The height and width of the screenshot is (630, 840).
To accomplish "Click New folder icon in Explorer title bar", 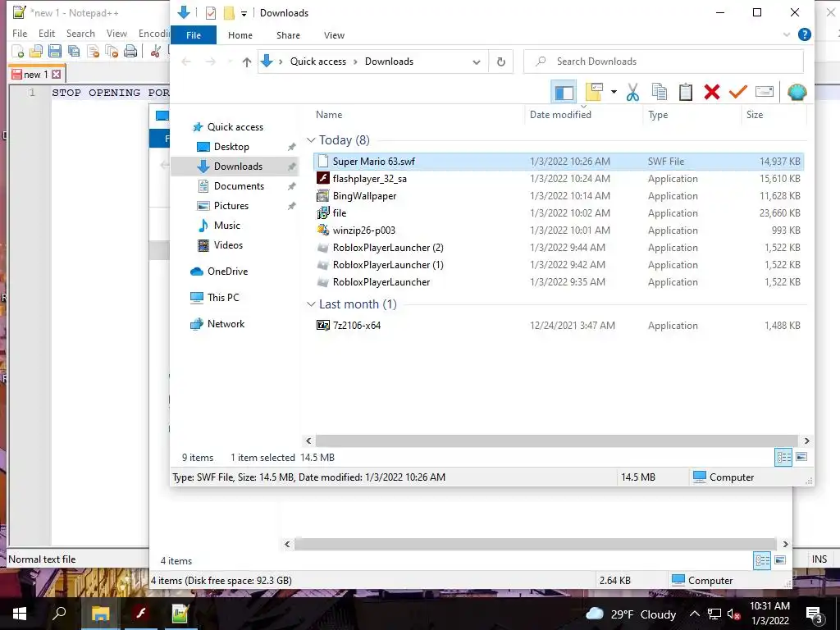I will point(229,13).
